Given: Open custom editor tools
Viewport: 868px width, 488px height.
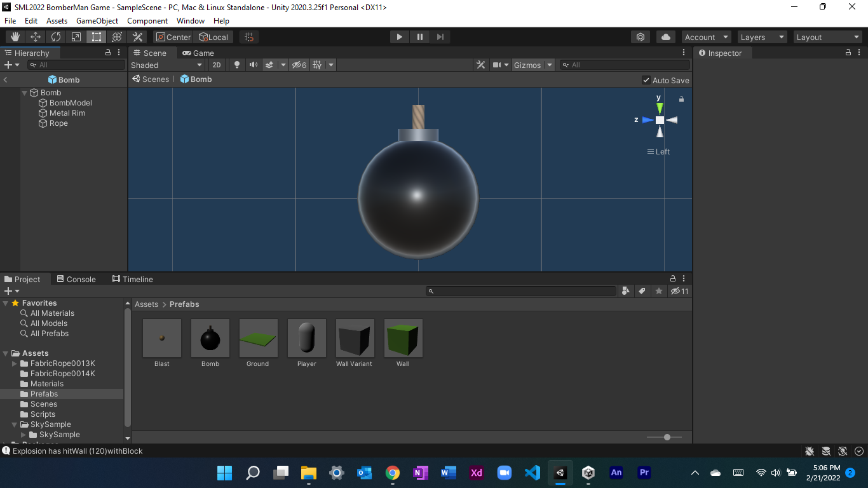Looking at the screenshot, I should click(137, 37).
